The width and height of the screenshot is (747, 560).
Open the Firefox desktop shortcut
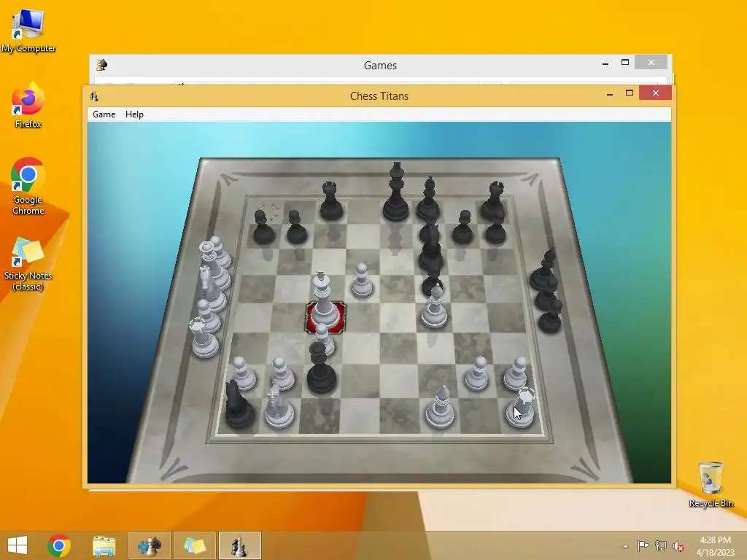28,106
